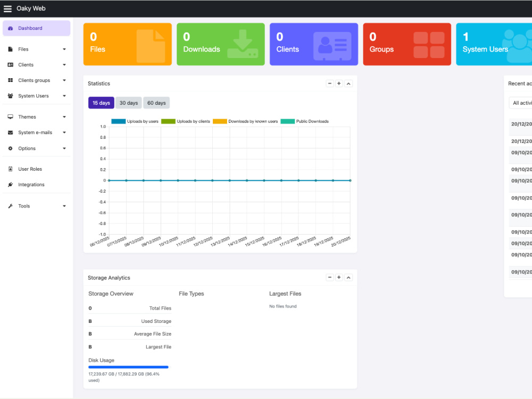Toggle Downloads by known users legend series
Image resolution: width=532 pixels, height=399 pixels.
245,121
